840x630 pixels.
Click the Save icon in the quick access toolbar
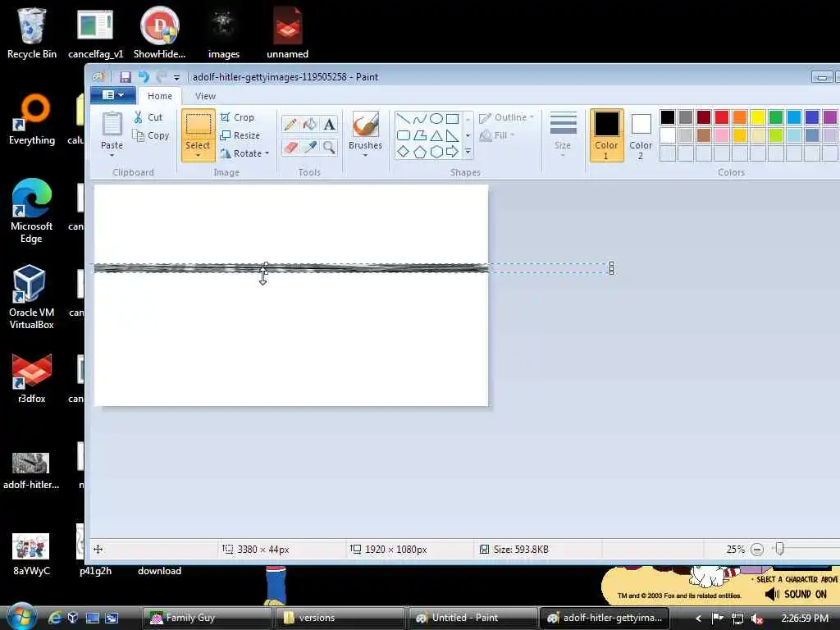tap(126, 77)
